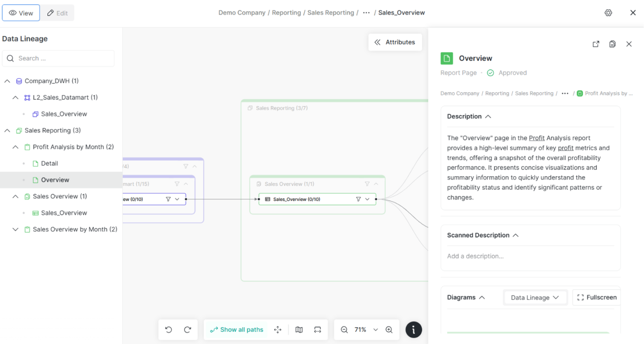Screen dimensions: 644x344
Task: Open the minimap icon in toolbar
Action: click(299, 329)
